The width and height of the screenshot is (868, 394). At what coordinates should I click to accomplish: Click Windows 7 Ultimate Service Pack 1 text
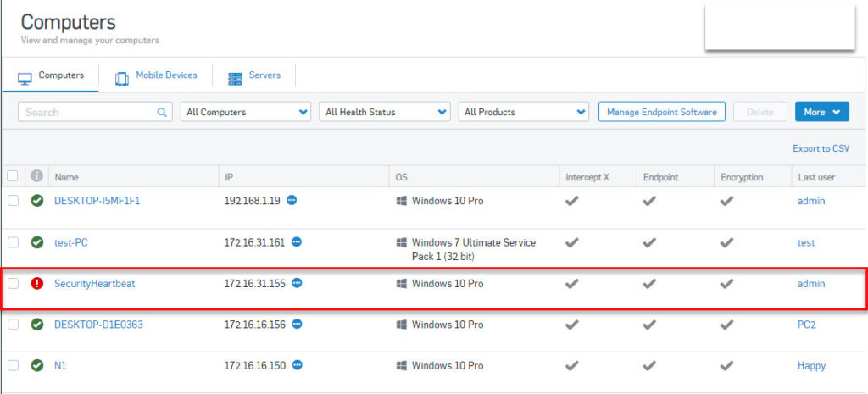tap(474, 249)
